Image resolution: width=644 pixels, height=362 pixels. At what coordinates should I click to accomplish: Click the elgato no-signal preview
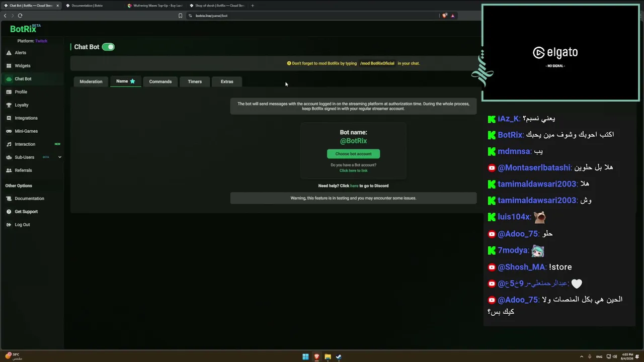click(x=560, y=53)
